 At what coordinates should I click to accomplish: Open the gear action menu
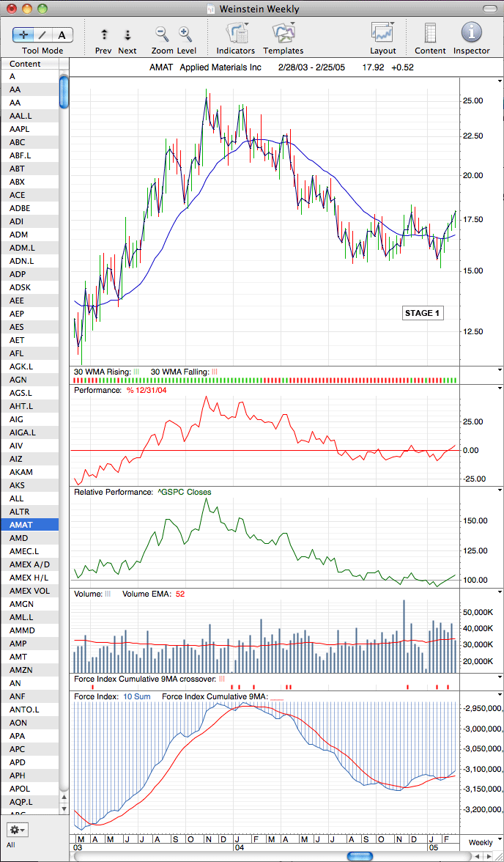pyautogui.click(x=16, y=830)
